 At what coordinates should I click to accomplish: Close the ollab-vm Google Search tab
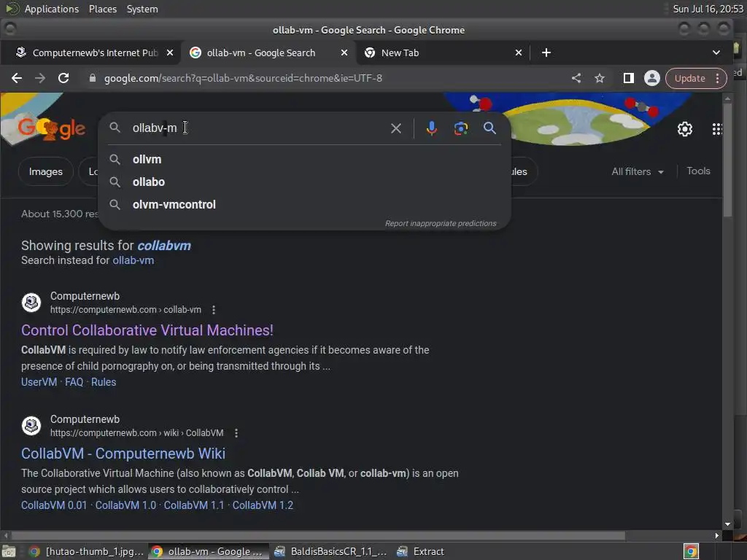tap(344, 52)
